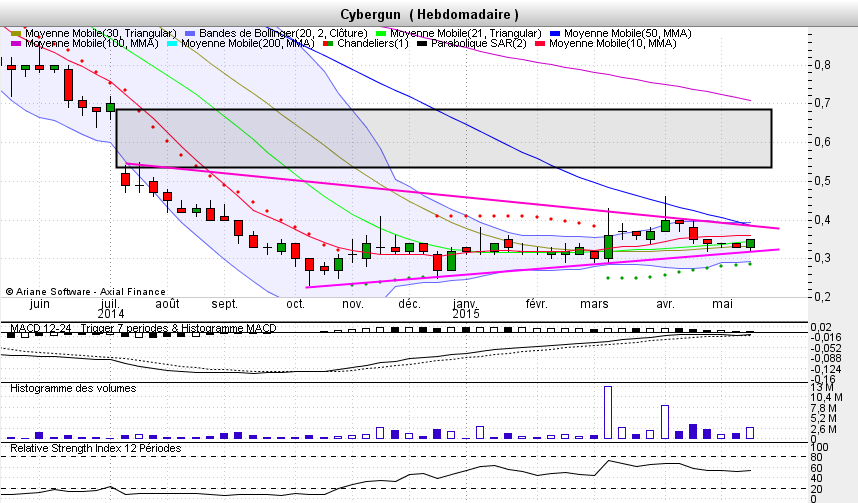Click the oct. month label

point(295,304)
